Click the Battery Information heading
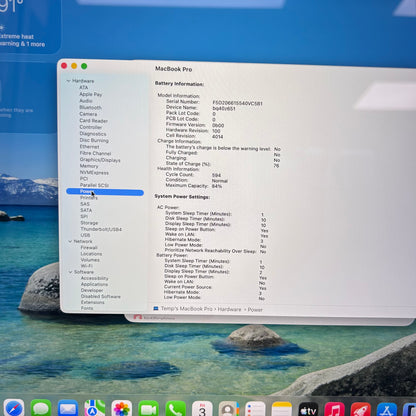 coord(179,84)
